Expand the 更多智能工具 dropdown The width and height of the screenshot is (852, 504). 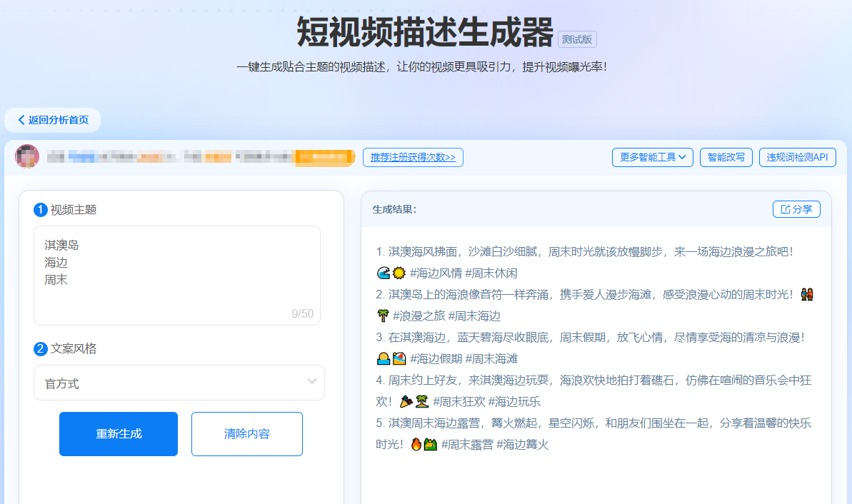pos(653,158)
